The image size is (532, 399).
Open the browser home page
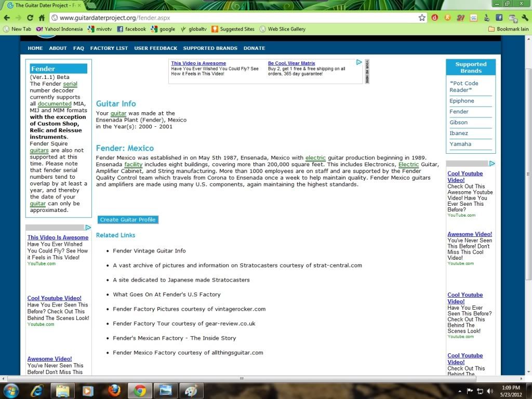point(42,18)
